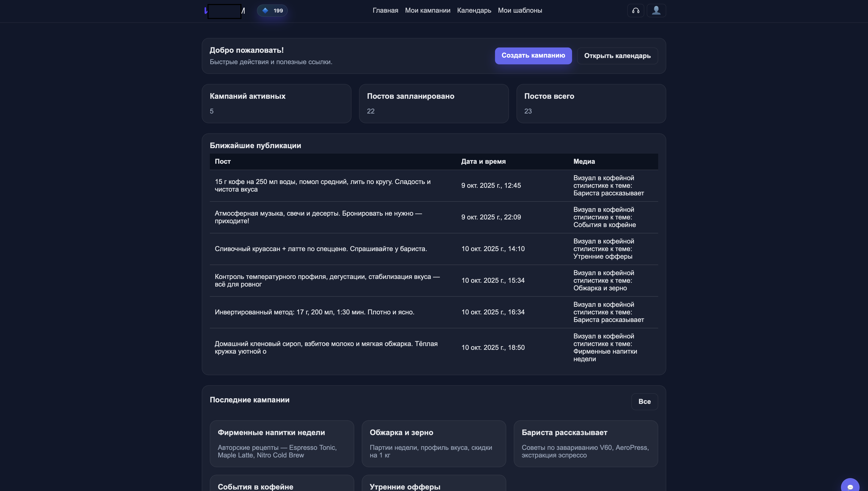Click the Все button in Последние кампании
Screen dimensions: 868x491
[x=644, y=401]
